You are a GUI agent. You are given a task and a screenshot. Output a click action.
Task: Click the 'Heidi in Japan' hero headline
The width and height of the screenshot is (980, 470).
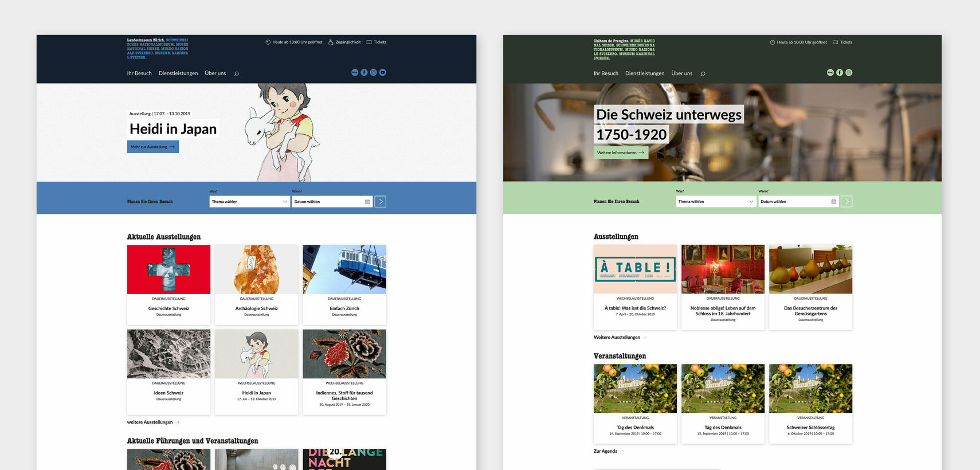click(x=173, y=129)
